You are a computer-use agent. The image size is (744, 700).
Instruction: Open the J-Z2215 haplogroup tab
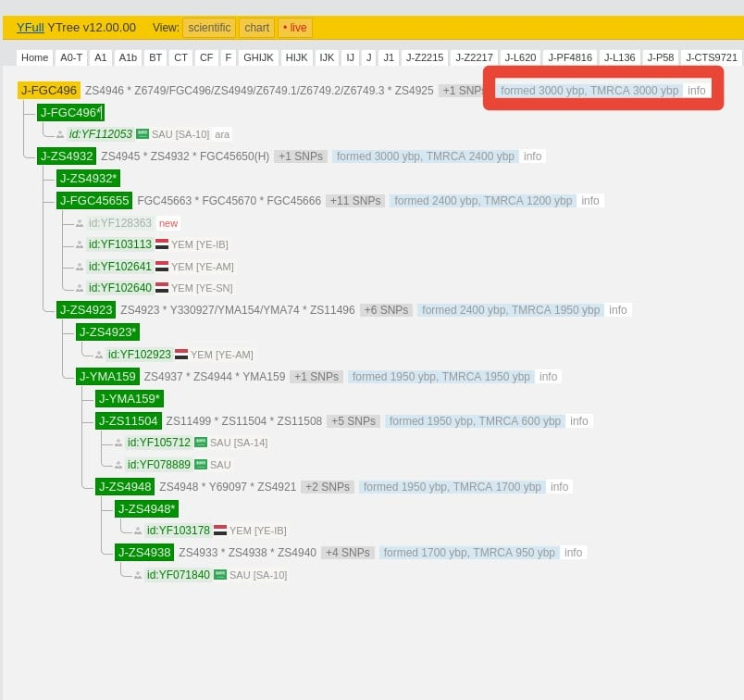click(x=425, y=57)
